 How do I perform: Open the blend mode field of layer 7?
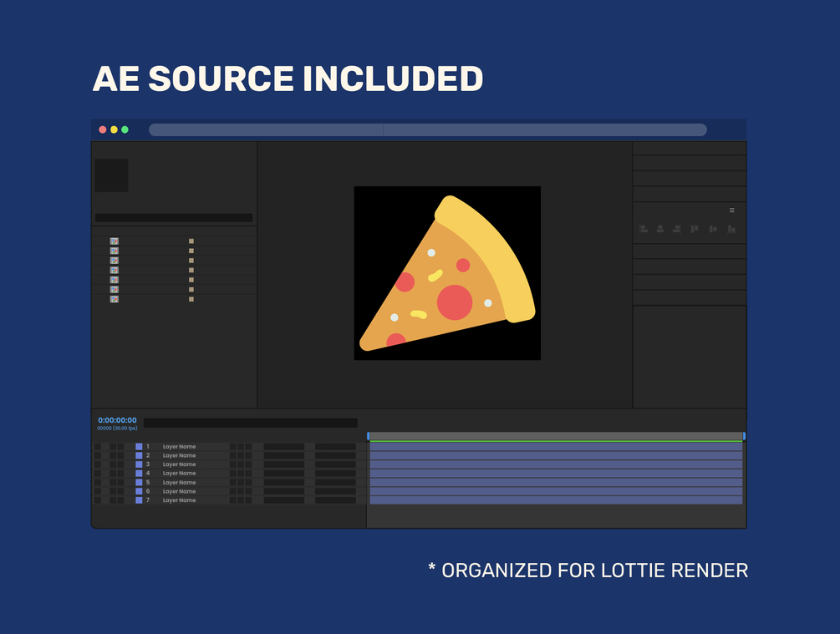click(x=284, y=500)
